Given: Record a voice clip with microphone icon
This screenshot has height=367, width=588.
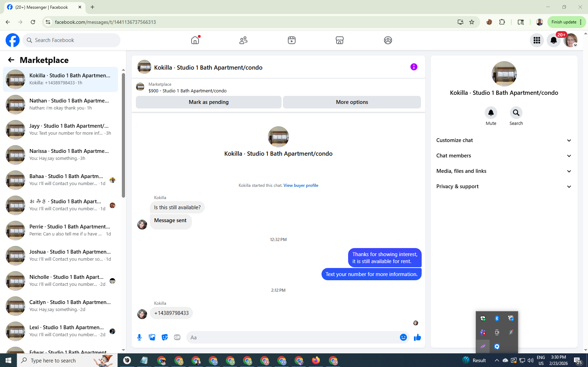Looking at the screenshot, I should coord(139,337).
